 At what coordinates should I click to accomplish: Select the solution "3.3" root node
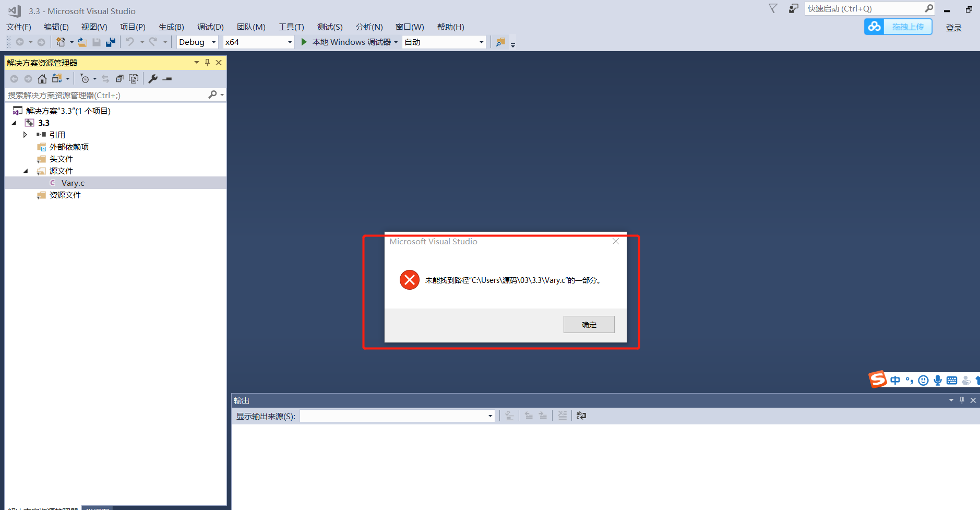[68, 111]
